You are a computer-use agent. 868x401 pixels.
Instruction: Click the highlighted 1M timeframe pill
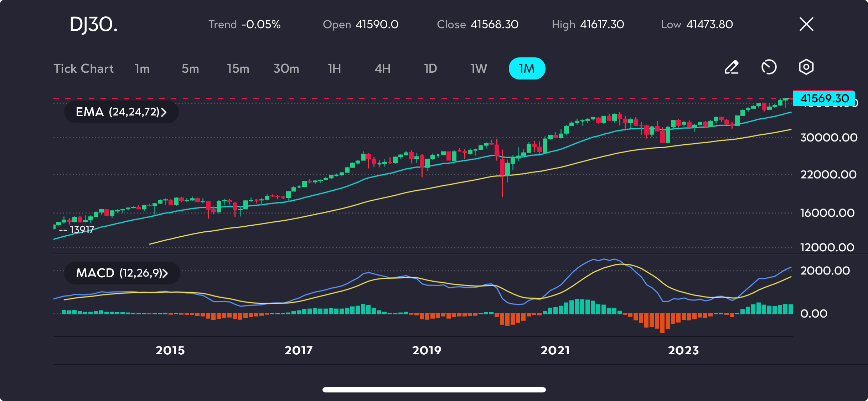pyautogui.click(x=527, y=68)
